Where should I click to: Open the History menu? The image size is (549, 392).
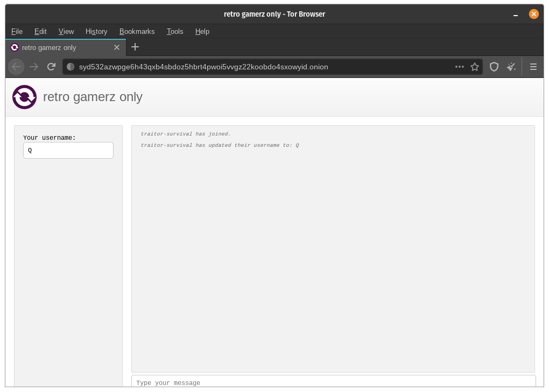coord(96,31)
